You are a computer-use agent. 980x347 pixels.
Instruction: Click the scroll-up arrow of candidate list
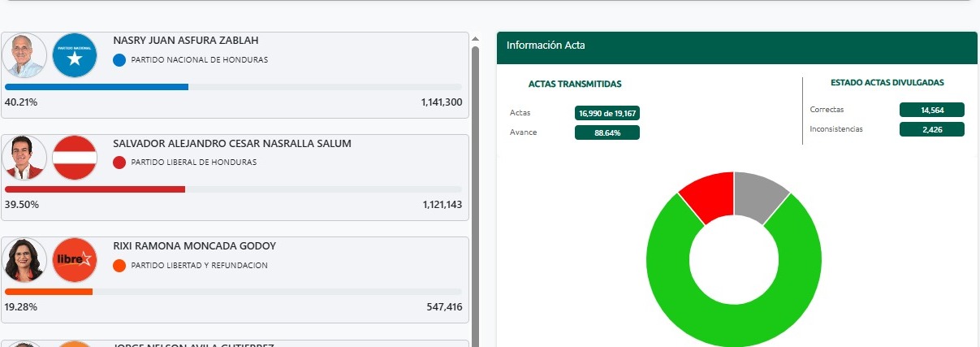pos(475,37)
